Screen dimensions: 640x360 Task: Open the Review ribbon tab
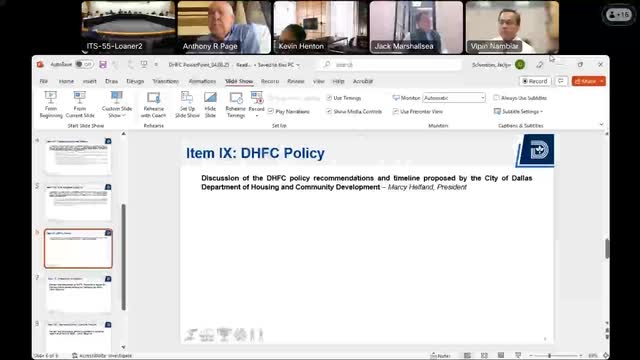tap(296, 81)
